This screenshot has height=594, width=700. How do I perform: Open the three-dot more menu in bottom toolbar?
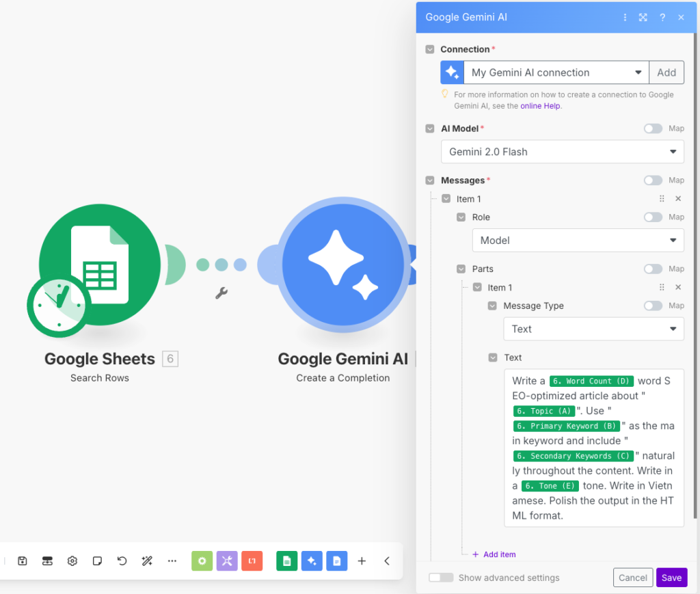click(x=172, y=561)
